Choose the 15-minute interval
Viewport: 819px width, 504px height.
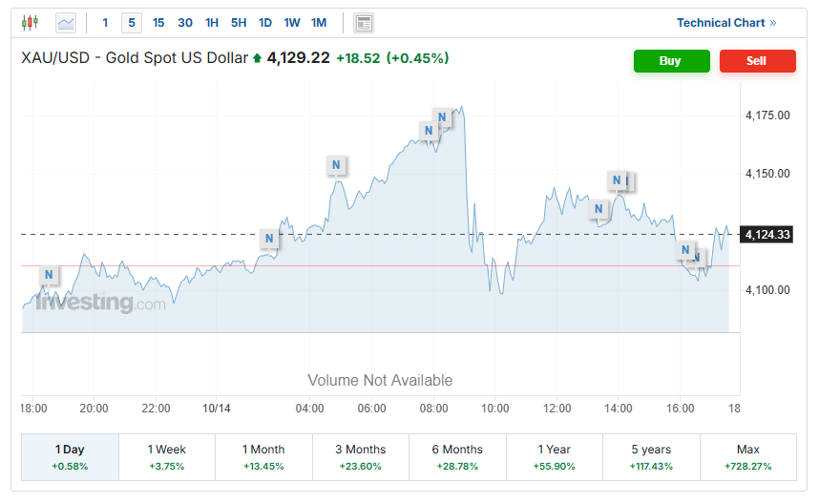(x=158, y=23)
